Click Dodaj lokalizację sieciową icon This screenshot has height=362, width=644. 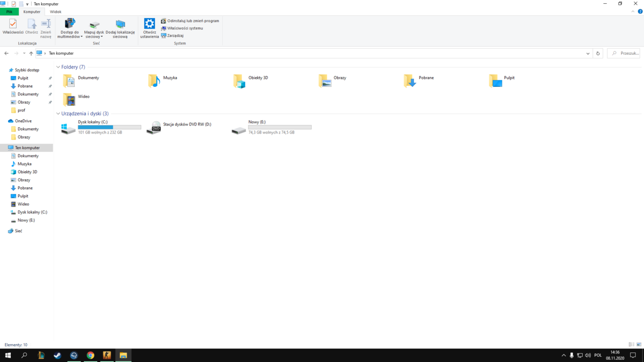[x=120, y=25]
